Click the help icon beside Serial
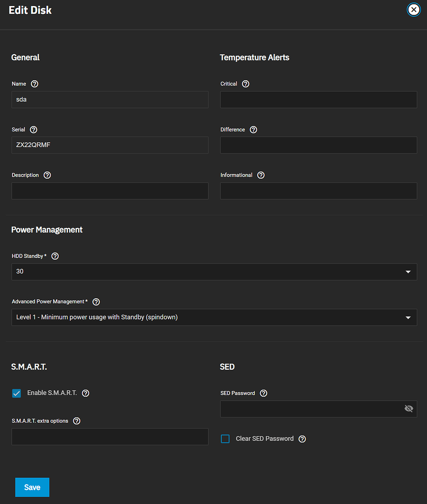Image resolution: width=427 pixels, height=504 pixels. pos(33,129)
